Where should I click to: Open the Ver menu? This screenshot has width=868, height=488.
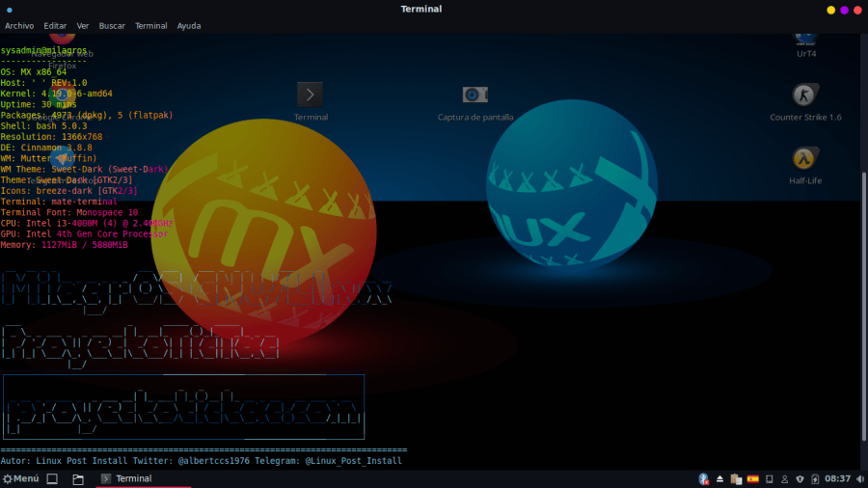point(83,26)
